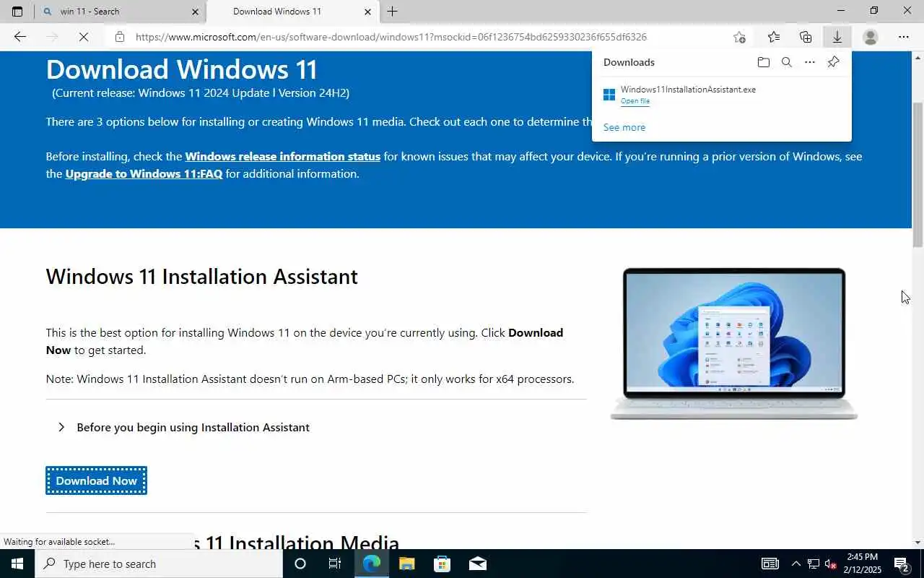Click the taskbar search box
The image size is (924, 578).
(x=159, y=564)
